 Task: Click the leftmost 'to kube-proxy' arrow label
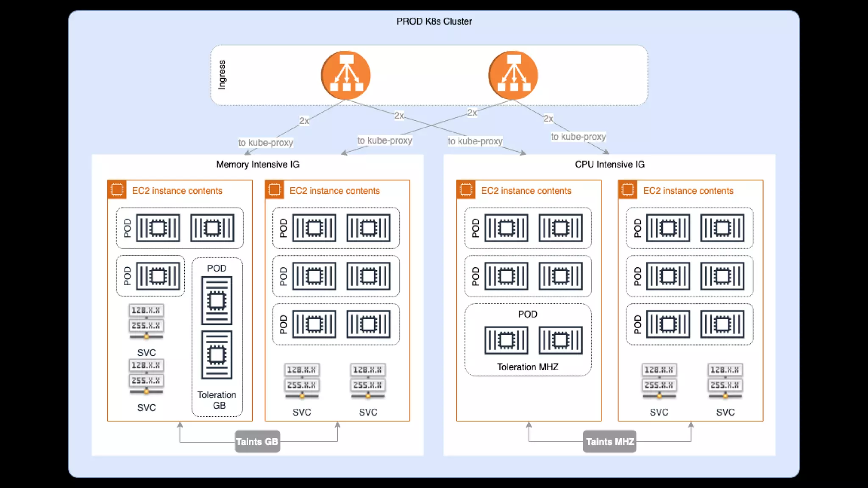tap(265, 143)
